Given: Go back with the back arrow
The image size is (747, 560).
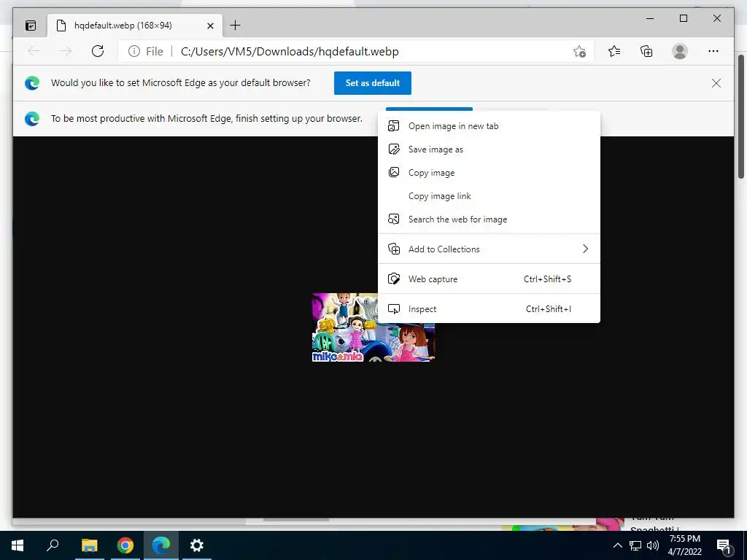Looking at the screenshot, I should coord(34,51).
